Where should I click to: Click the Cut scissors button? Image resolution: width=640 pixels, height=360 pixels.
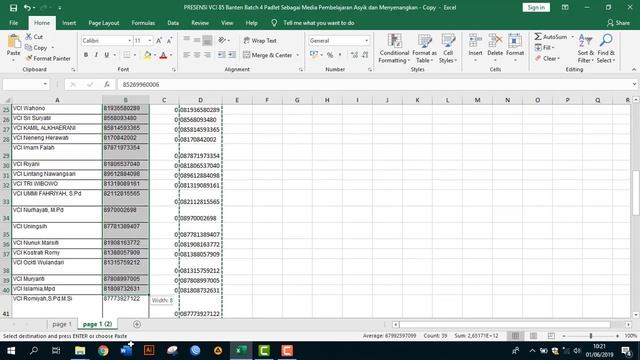click(x=34, y=37)
